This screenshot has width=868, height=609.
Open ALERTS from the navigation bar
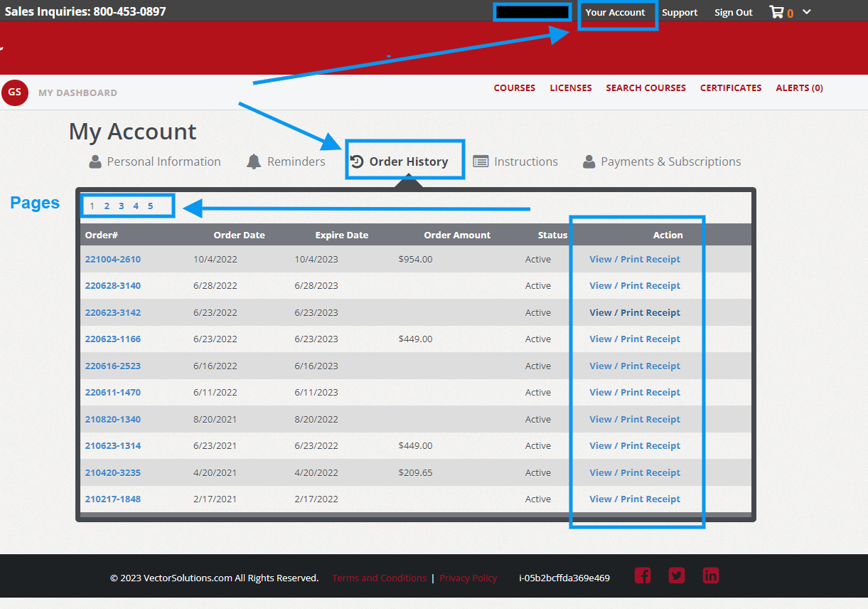point(799,88)
